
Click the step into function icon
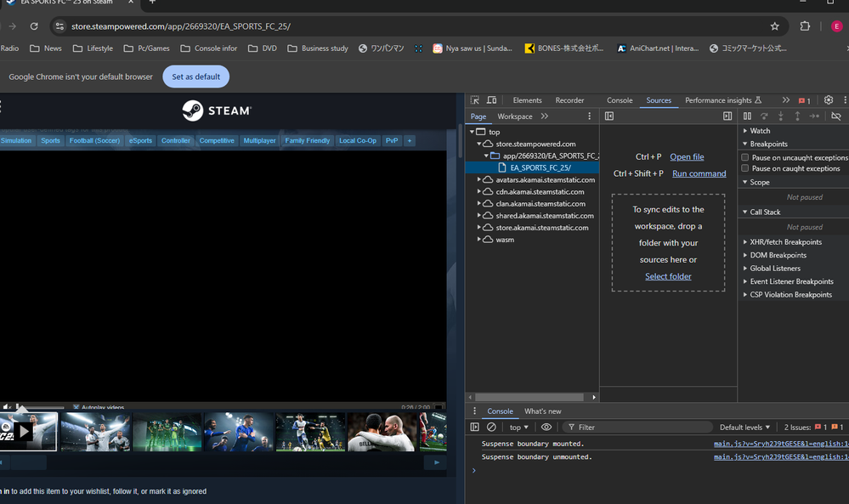pyautogui.click(x=781, y=116)
